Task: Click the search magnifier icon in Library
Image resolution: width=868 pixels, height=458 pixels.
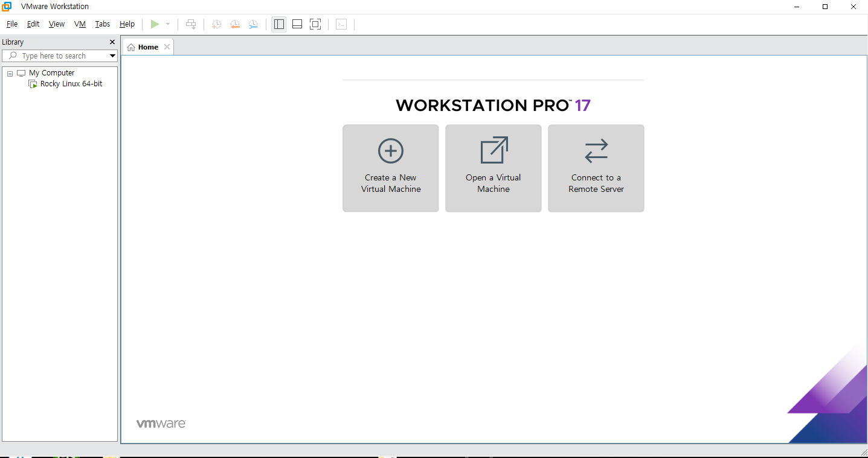Action: coord(13,56)
